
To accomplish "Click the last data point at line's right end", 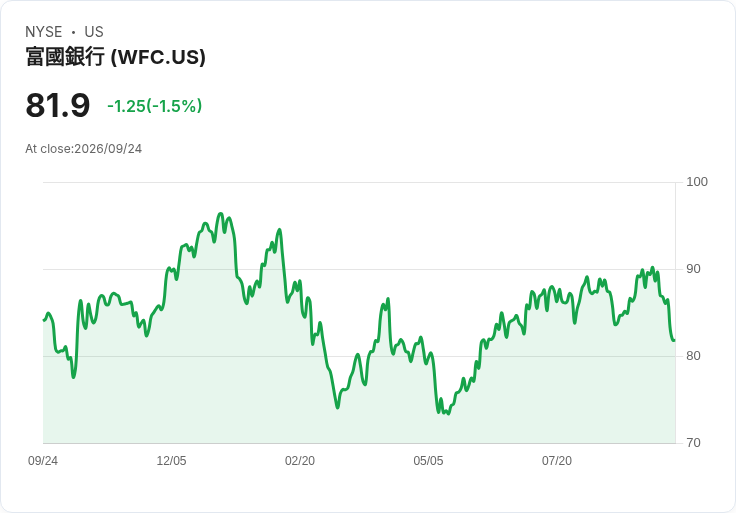I will pos(675,340).
